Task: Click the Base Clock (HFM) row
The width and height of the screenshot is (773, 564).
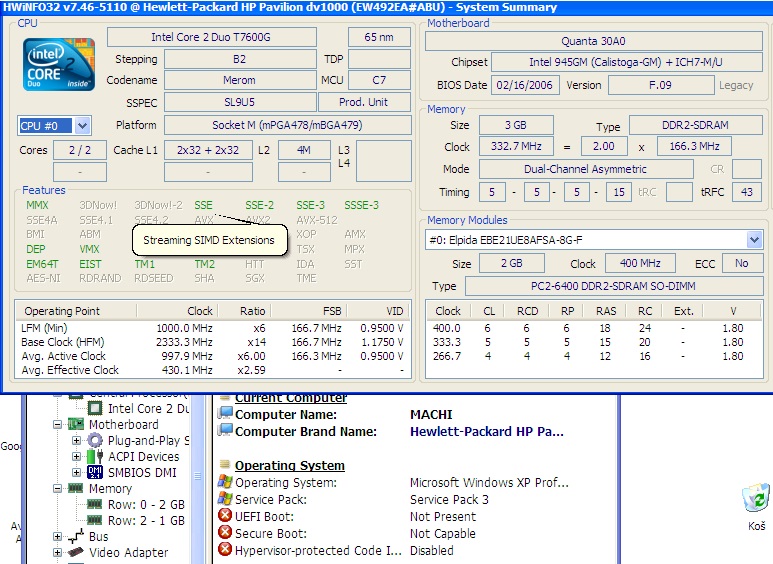Action: (x=212, y=342)
